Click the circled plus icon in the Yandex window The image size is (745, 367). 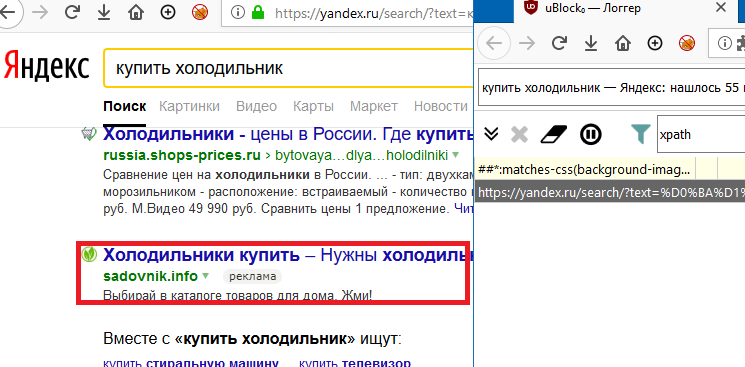click(168, 13)
